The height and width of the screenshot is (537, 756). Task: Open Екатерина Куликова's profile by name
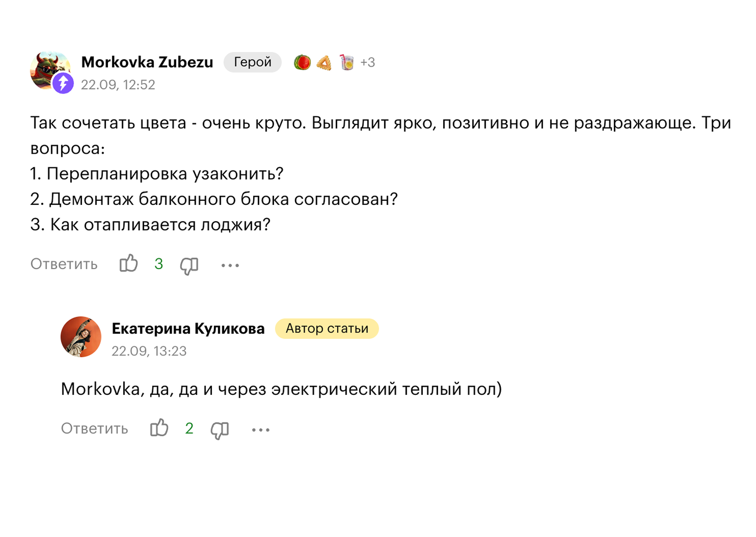point(188,329)
